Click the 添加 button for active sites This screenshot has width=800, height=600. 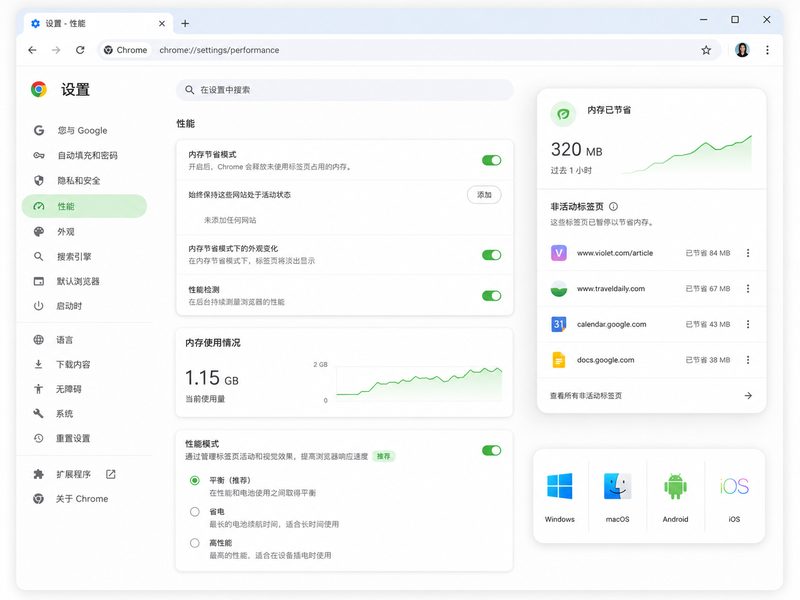tap(484, 195)
